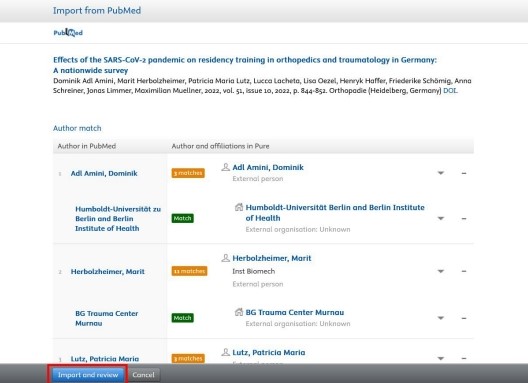The width and height of the screenshot is (528, 383).
Task: Remove BG Trauma Center Murnau affiliation with minus
Action: pos(464,318)
